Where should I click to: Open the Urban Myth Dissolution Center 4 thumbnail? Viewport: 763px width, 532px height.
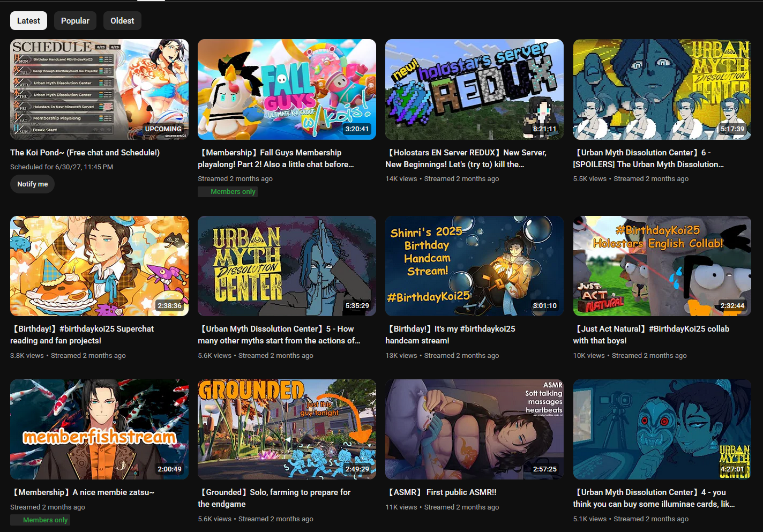tap(662, 429)
